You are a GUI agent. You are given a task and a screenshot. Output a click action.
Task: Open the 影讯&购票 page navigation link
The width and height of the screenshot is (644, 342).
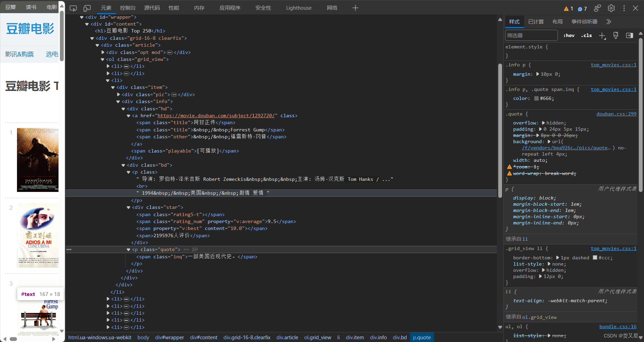coord(19,54)
